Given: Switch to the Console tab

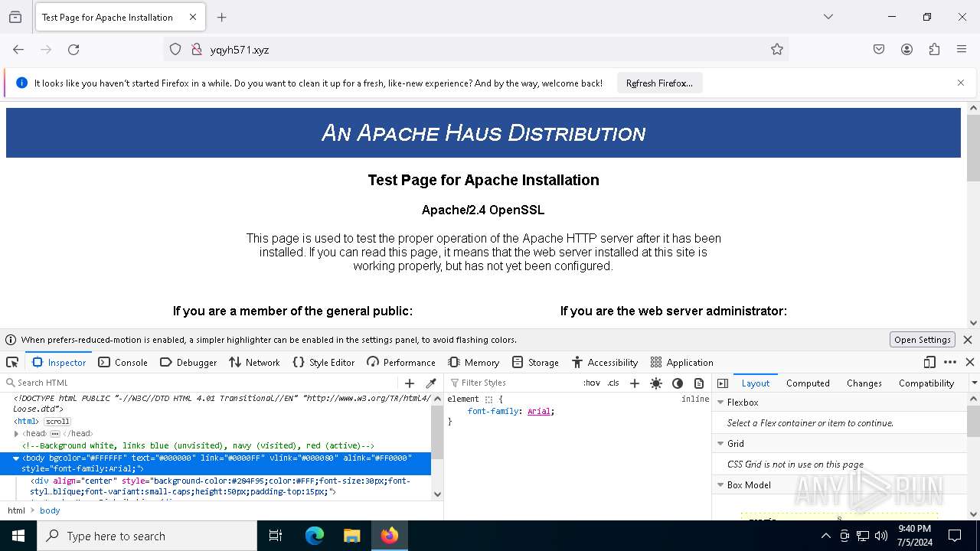Looking at the screenshot, I should click(122, 362).
